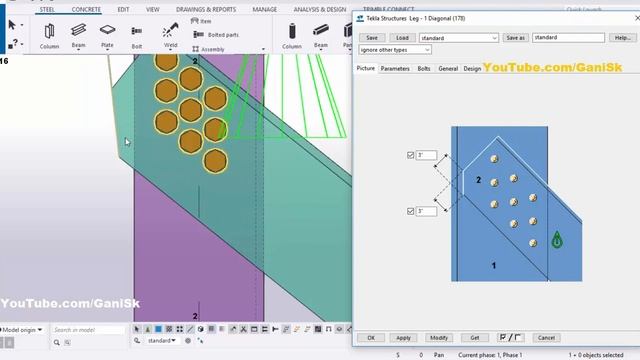
Task: Click the eye-shaped icon in bottom toolbar
Action: tap(339, 329)
